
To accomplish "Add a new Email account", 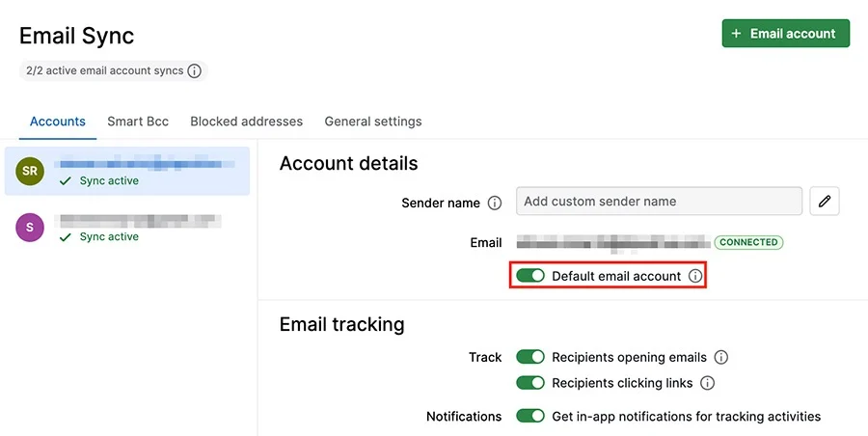I will pos(785,33).
